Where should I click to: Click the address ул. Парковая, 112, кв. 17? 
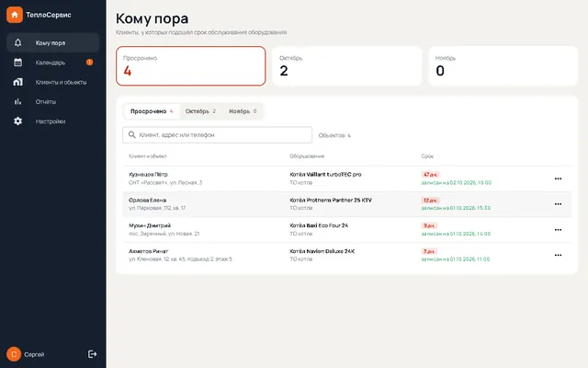[x=157, y=208]
